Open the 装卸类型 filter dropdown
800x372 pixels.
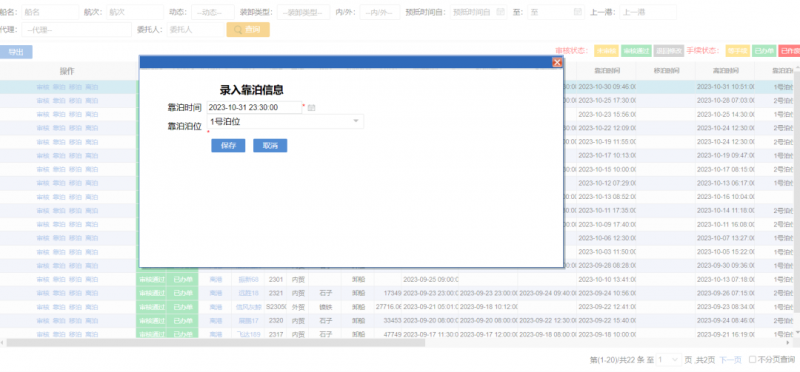coord(303,12)
